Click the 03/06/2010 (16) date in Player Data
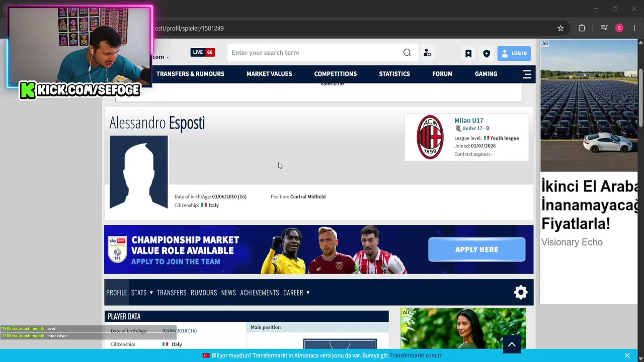The height and width of the screenshot is (362, 644). [x=180, y=331]
